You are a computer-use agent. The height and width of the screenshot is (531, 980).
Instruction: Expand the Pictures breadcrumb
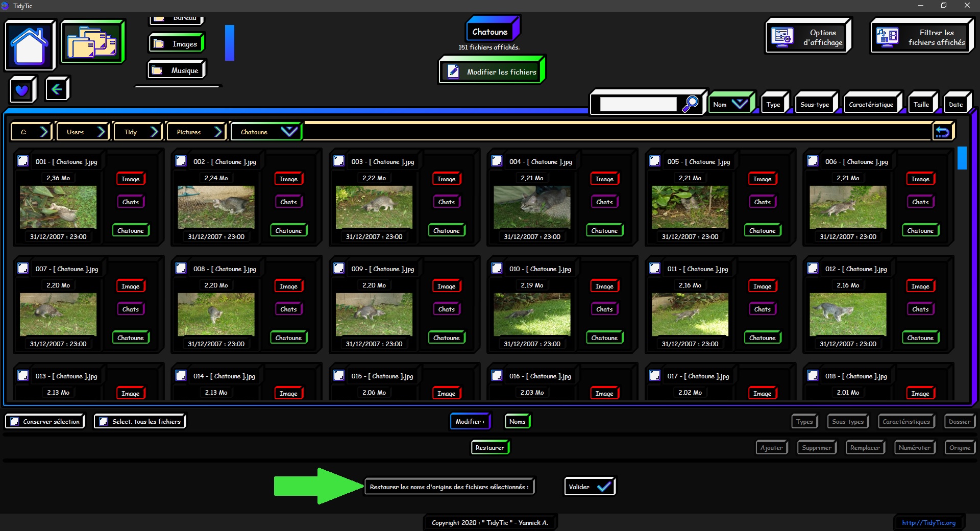(x=197, y=132)
